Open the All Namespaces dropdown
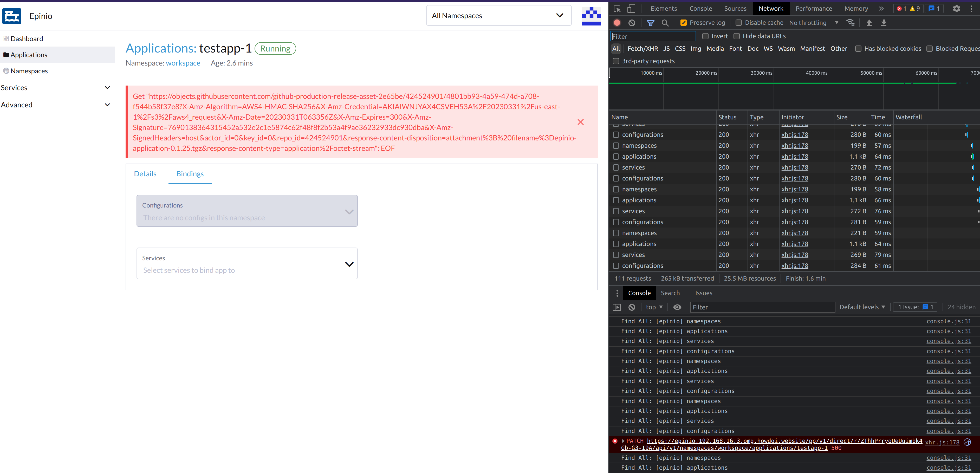980x473 pixels. coord(498,15)
